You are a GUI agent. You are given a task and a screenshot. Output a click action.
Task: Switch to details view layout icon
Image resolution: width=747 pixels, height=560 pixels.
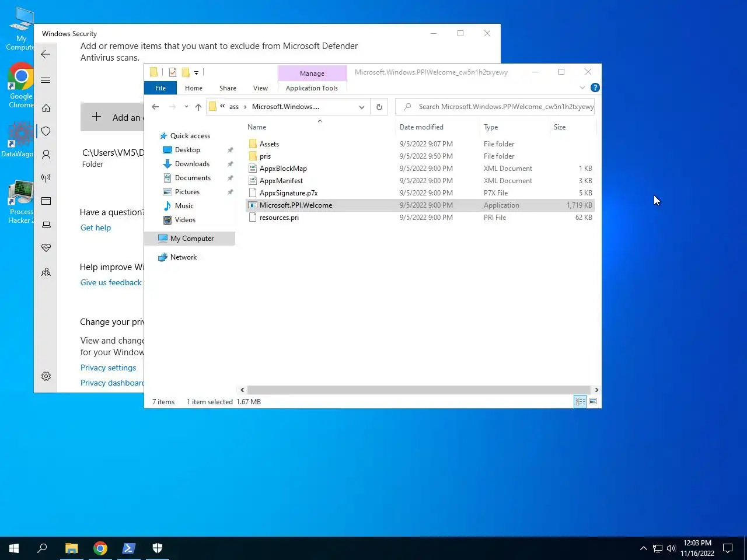580,401
